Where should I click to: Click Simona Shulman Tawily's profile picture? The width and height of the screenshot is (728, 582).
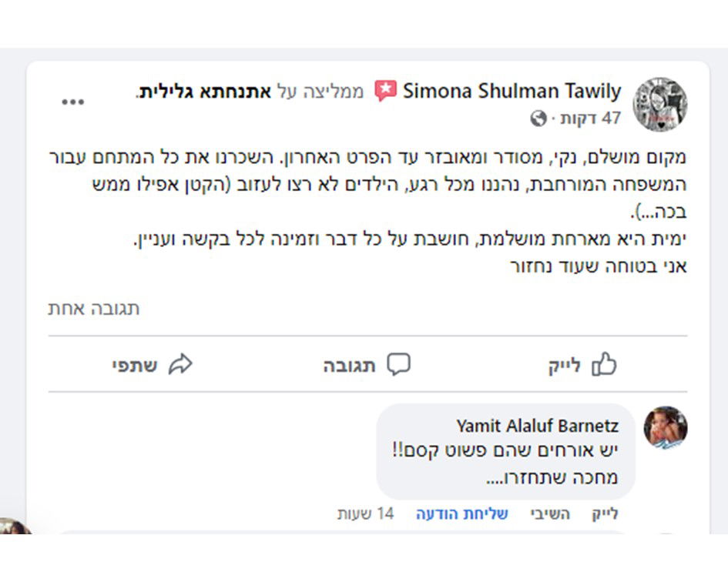pyautogui.click(x=660, y=104)
